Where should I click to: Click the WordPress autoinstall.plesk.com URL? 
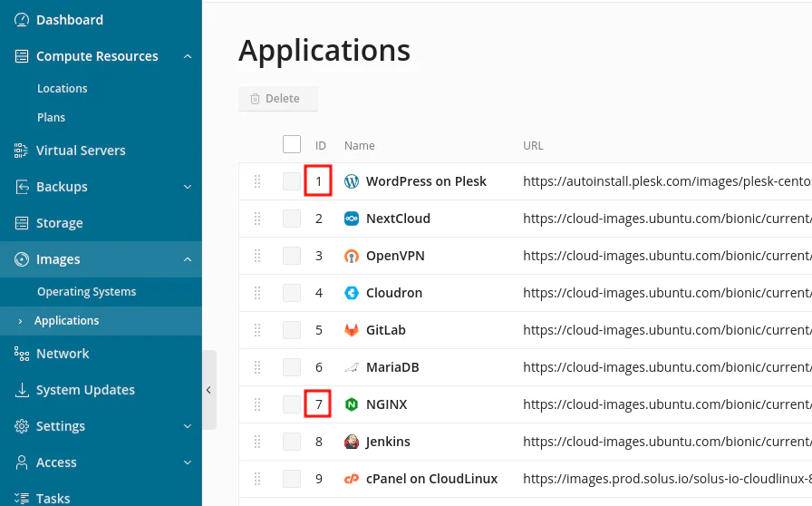point(668,181)
